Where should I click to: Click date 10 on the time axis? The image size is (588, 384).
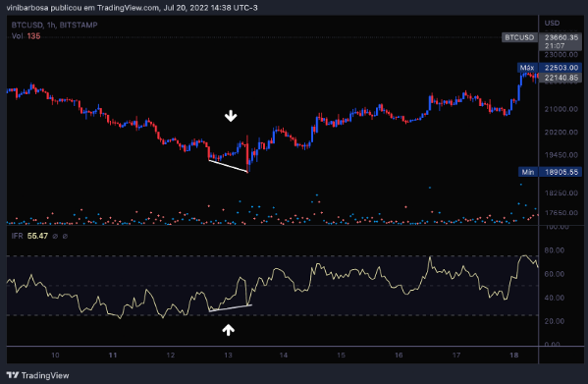[x=55, y=355]
